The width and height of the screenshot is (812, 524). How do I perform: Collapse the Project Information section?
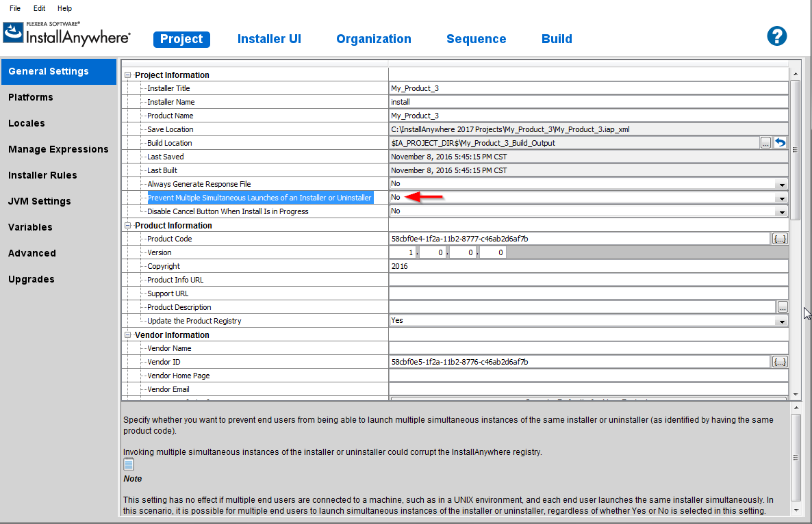point(127,75)
